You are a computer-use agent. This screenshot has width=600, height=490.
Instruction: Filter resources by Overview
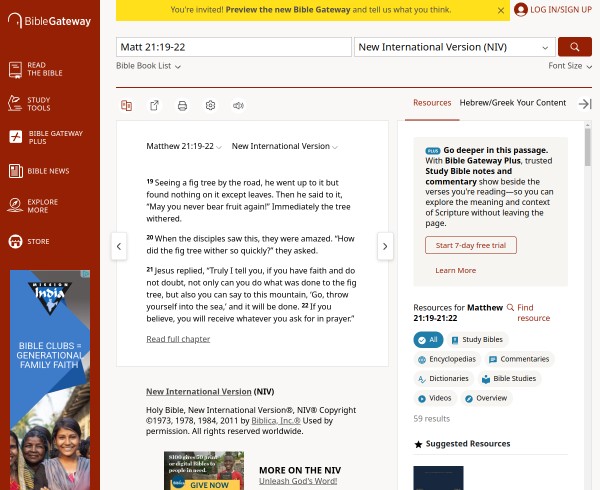(486, 398)
